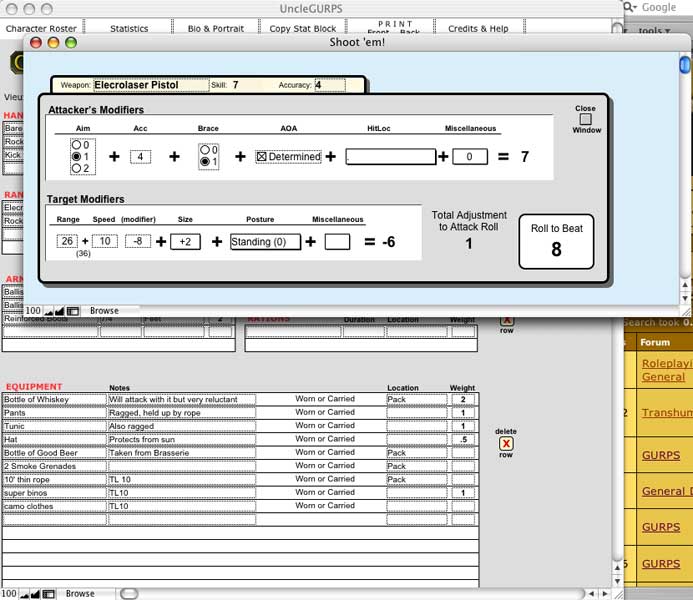Click main window horizontal scrollbar thumb
This screenshot has height=600, width=693.
[x=129, y=593]
